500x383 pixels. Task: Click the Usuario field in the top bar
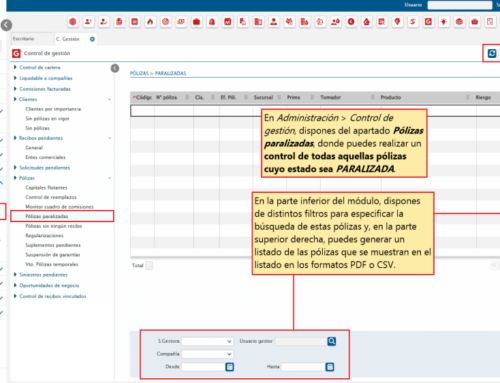tap(460, 5)
